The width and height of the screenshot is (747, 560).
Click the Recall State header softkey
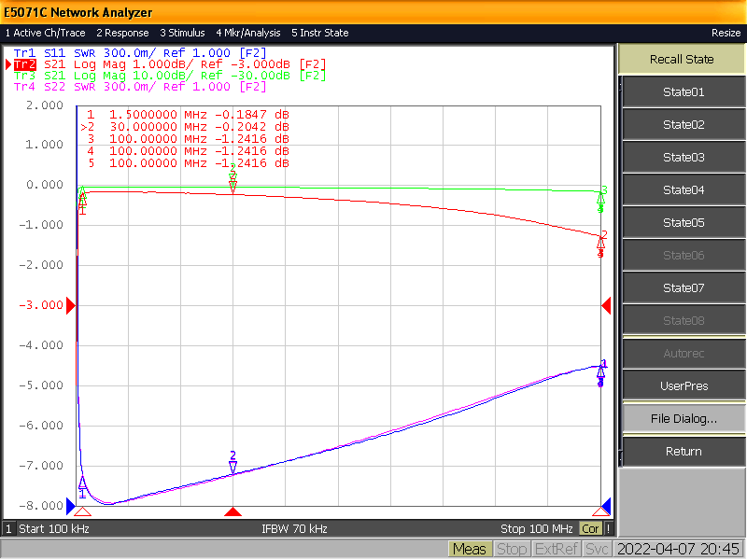682,60
